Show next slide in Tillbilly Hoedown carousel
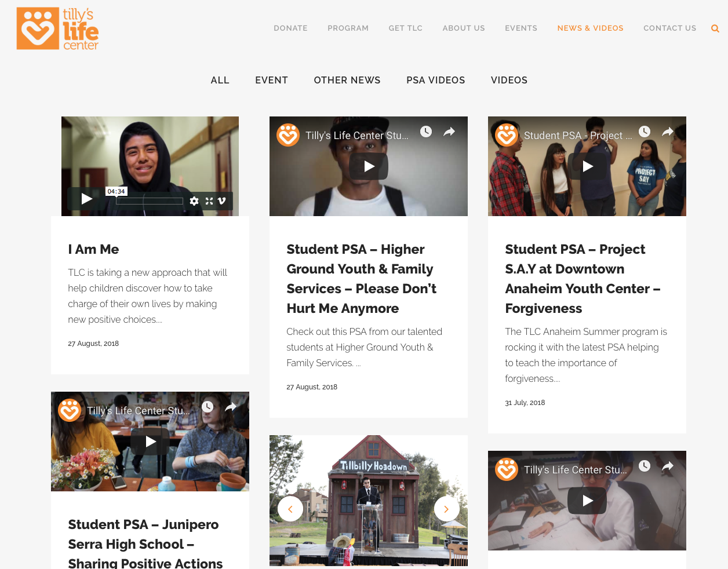Image resolution: width=728 pixels, height=569 pixels. click(x=447, y=509)
